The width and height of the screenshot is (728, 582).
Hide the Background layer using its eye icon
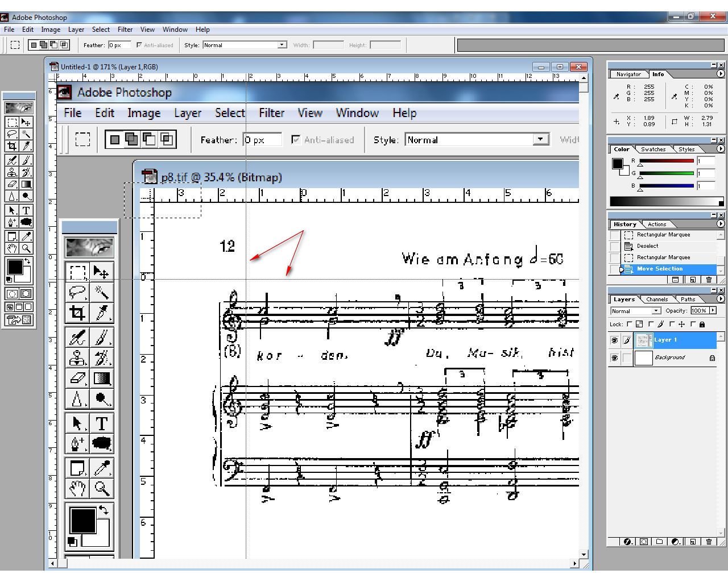pyautogui.click(x=614, y=358)
